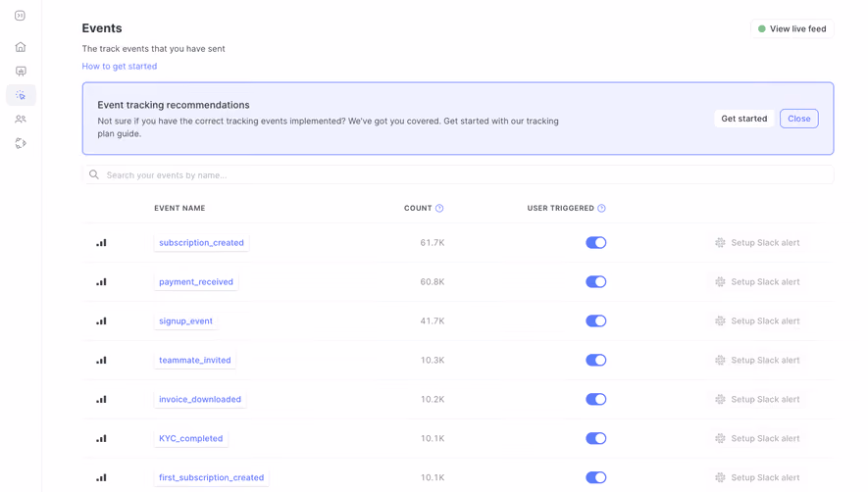
Task: Open the first_subscription_created event link
Action: (x=212, y=477)
